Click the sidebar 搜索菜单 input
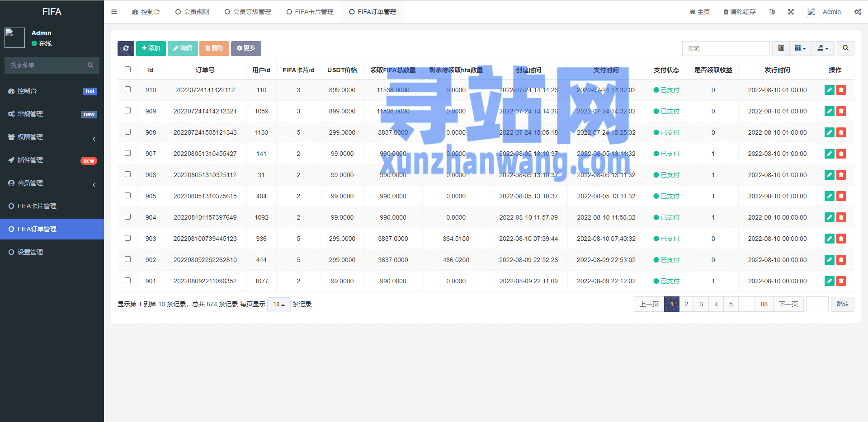Viewport: 868px width, 422px height. [47, 65]
